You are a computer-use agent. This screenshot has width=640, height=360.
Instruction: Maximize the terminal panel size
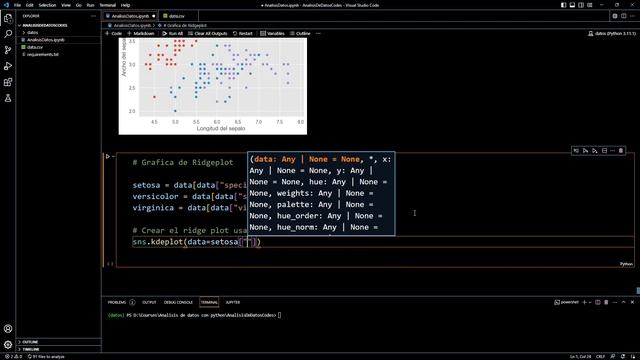tap(624, 302)
